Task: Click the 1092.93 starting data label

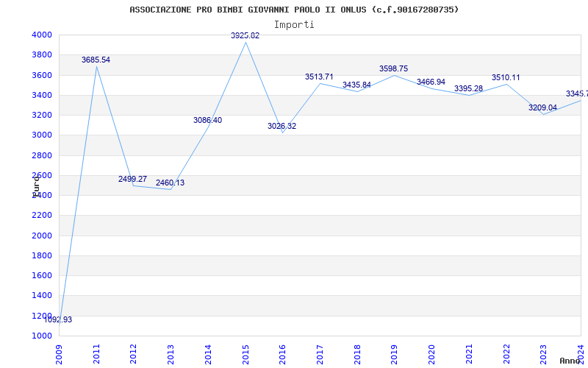Action: pos(58,320)
